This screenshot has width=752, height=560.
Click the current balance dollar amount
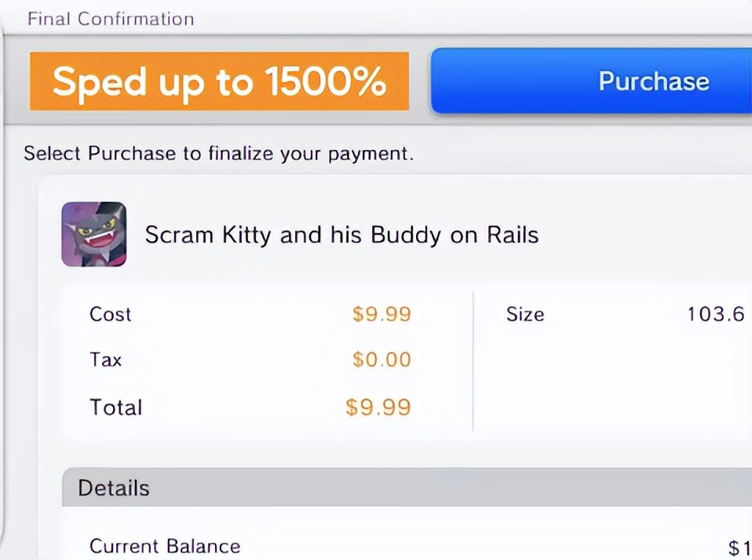738,547
